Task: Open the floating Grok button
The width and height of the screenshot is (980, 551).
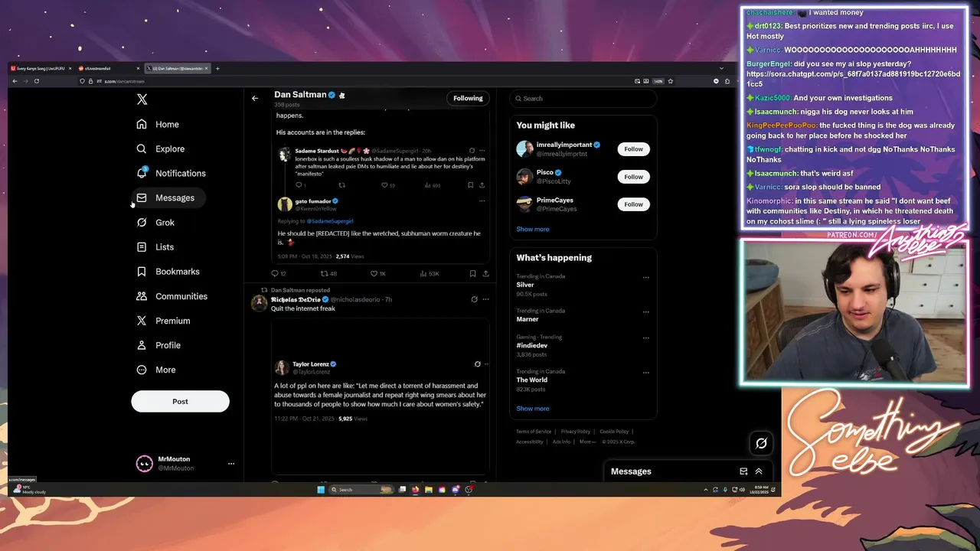Action: pyautogui.click(x=761, y=443)
